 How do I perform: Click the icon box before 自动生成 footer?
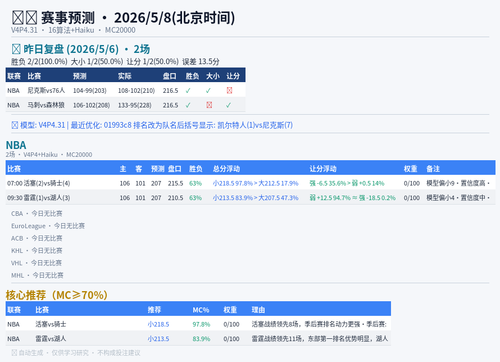coord(14,353)
